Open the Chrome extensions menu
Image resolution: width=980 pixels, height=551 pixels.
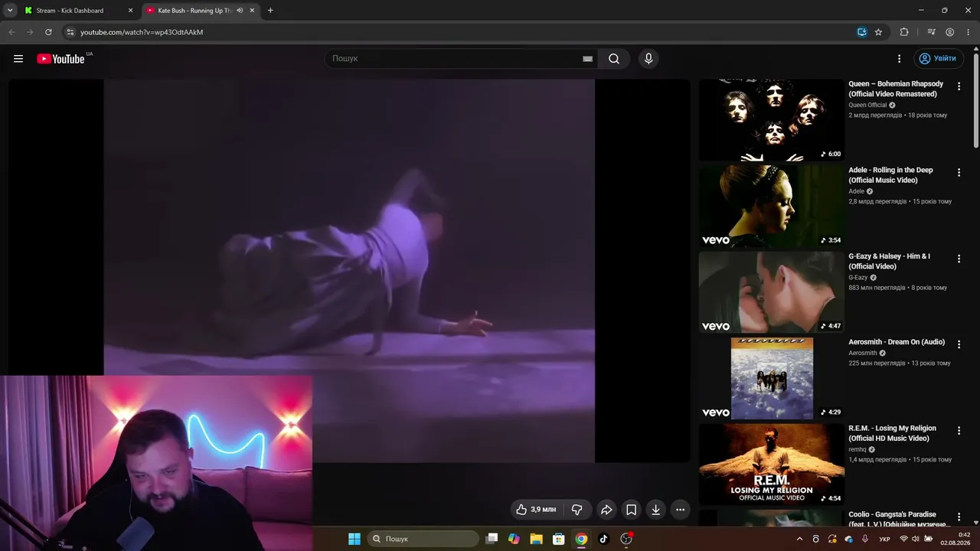pyautogui.click(x=904, y=32)
